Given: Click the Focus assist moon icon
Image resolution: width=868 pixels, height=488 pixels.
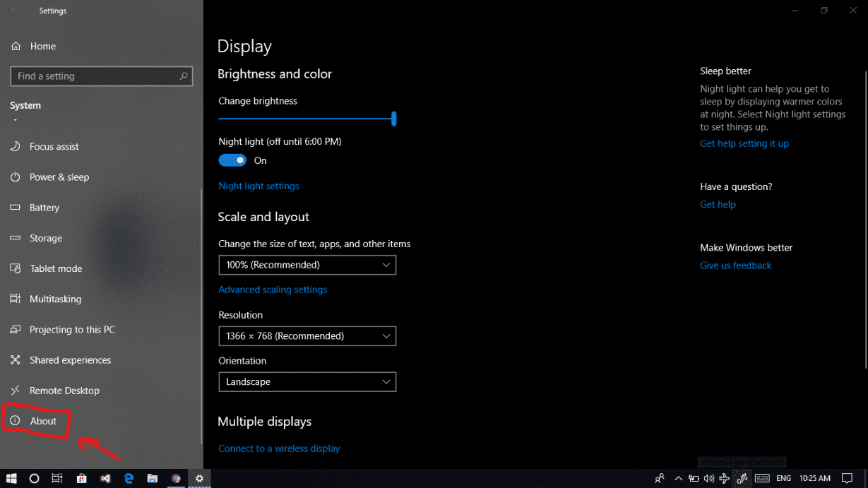Looking at the screenshot, I should tap(15, 146).
